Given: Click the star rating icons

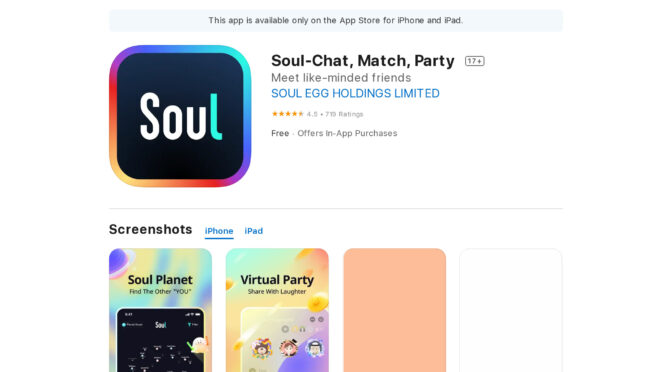Looking at the screenshot, I should tap(288, 114).
